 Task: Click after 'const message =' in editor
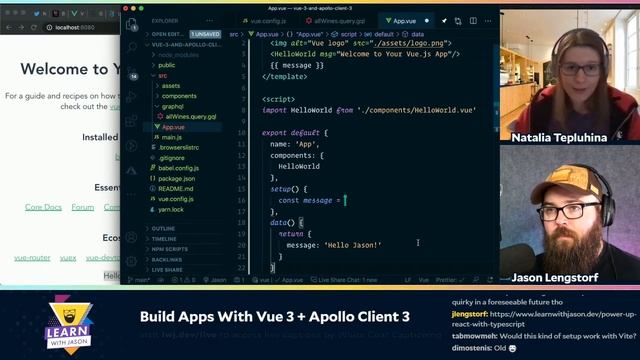click(x=345, y=200)
